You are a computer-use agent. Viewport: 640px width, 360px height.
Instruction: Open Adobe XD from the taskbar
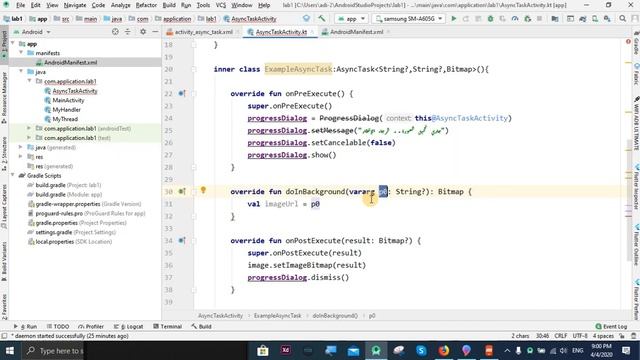coord(285,351)
